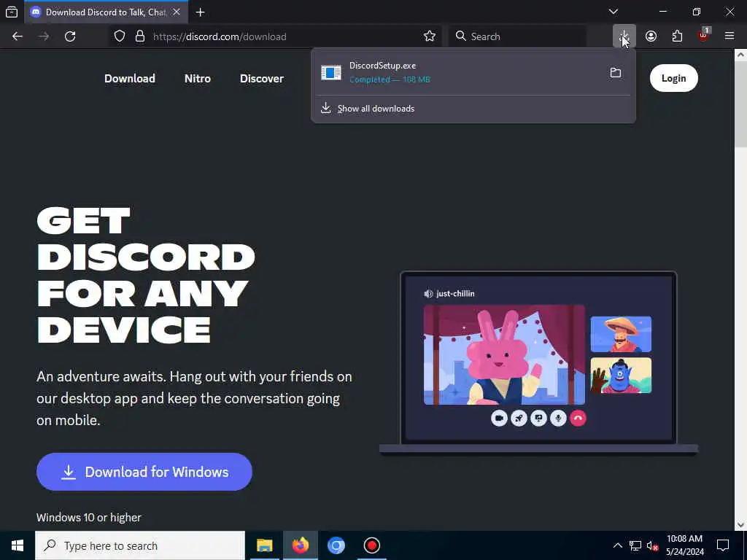The height and width of the screenshot is (560, 747).
Task: Open the clock showing 10:08 AM
Action: pos(684,545)
